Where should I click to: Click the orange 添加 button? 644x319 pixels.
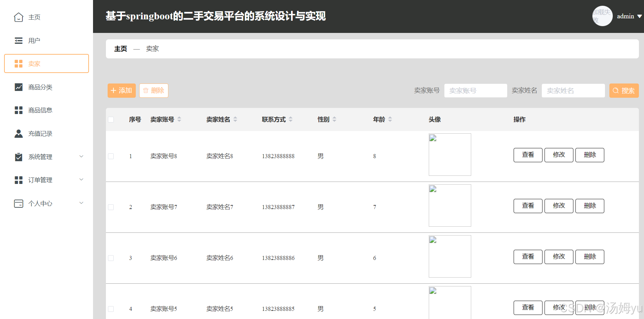click(x=122, y=91)
